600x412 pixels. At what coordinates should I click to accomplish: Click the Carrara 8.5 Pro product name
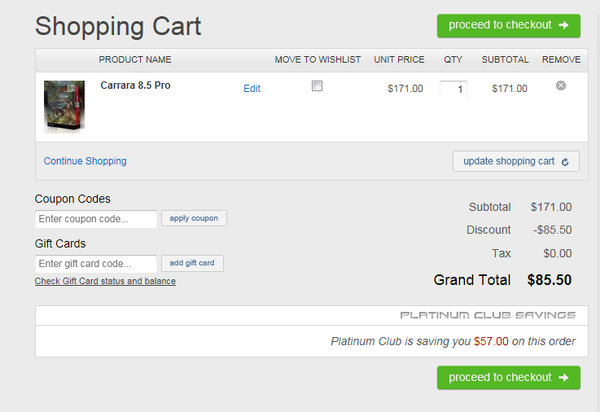135,86
